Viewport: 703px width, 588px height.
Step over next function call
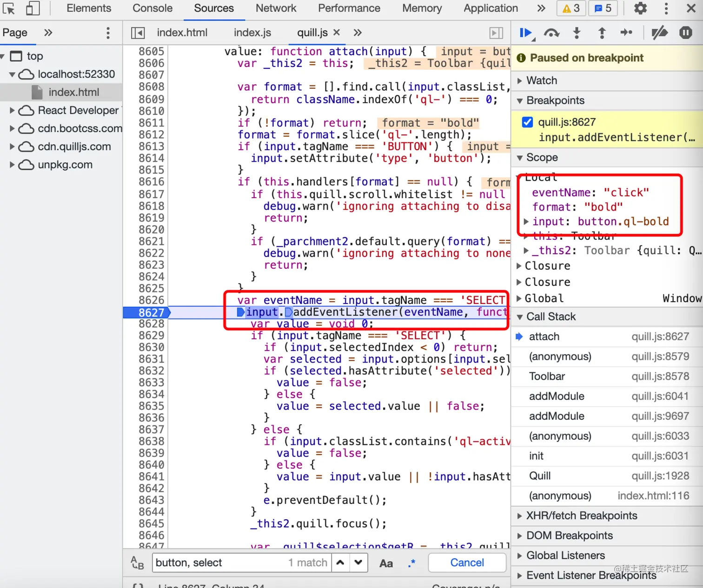tap(551, 33)
